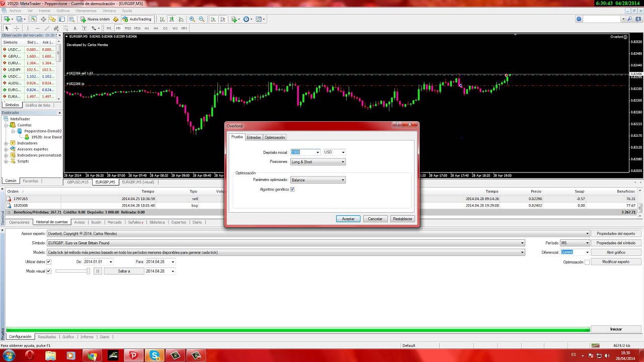The width and height of the screenshot is (644, 362).
Task: Select the cursor arrow tool
Action: click(x=7, y=28)
